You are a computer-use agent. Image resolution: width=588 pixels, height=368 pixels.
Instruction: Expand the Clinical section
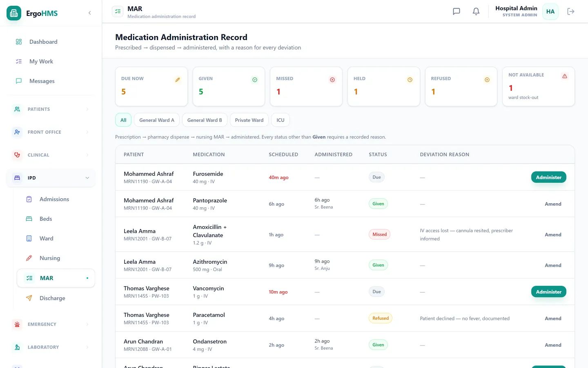click(51, 155)
